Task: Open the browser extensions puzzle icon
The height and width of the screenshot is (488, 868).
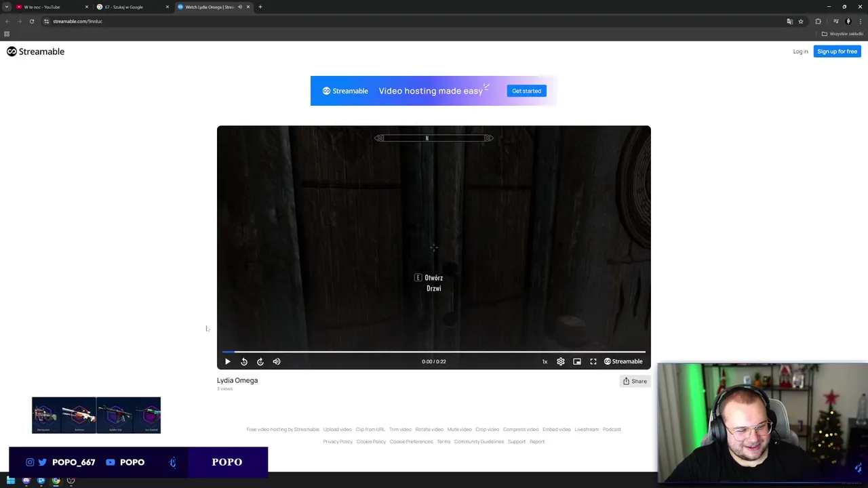Action: click(818, 21)
